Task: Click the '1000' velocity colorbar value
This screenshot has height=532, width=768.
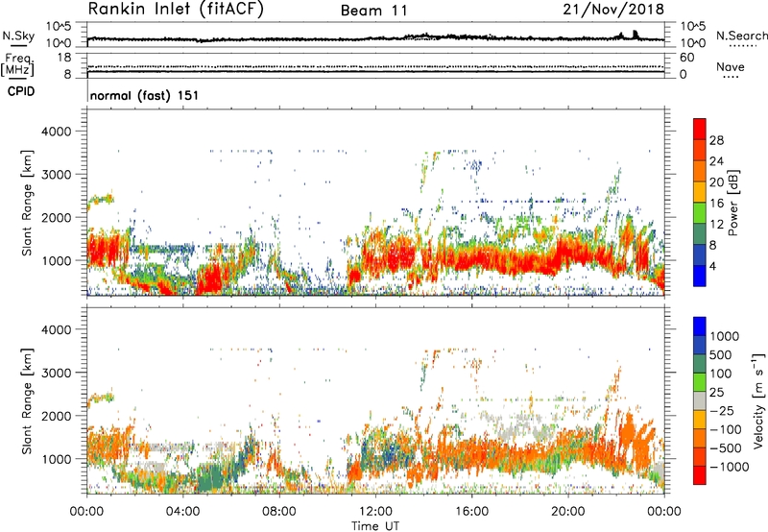Action: 725,336
